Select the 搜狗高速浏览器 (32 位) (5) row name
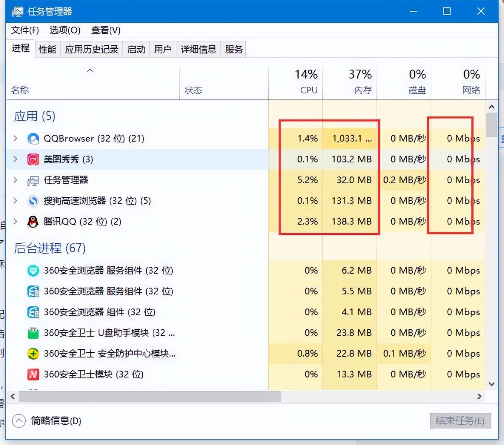This screenshot has height=445, width=504. point(97,201)
